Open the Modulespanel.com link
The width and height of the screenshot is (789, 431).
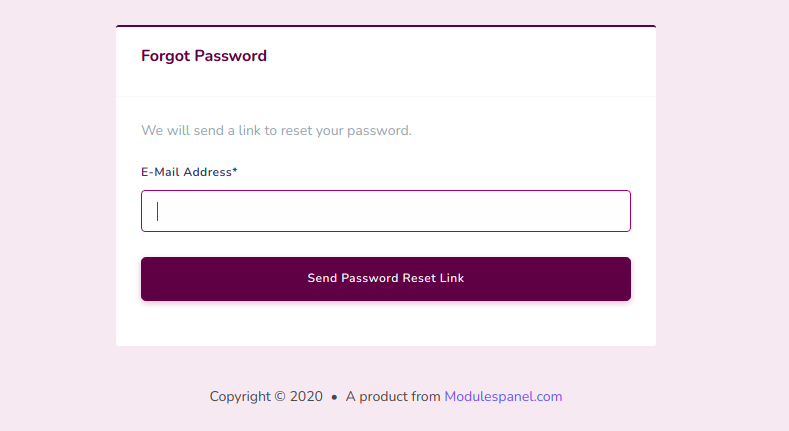pos(503,396)
